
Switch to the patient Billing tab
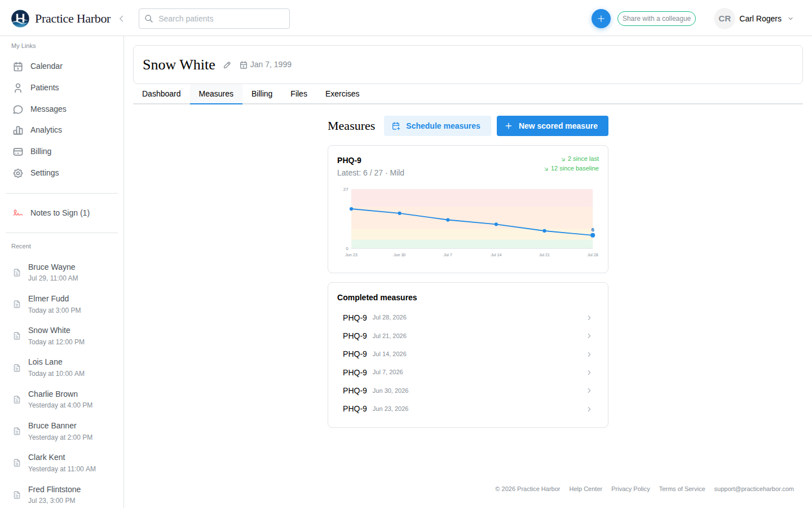tap(262, 94)
